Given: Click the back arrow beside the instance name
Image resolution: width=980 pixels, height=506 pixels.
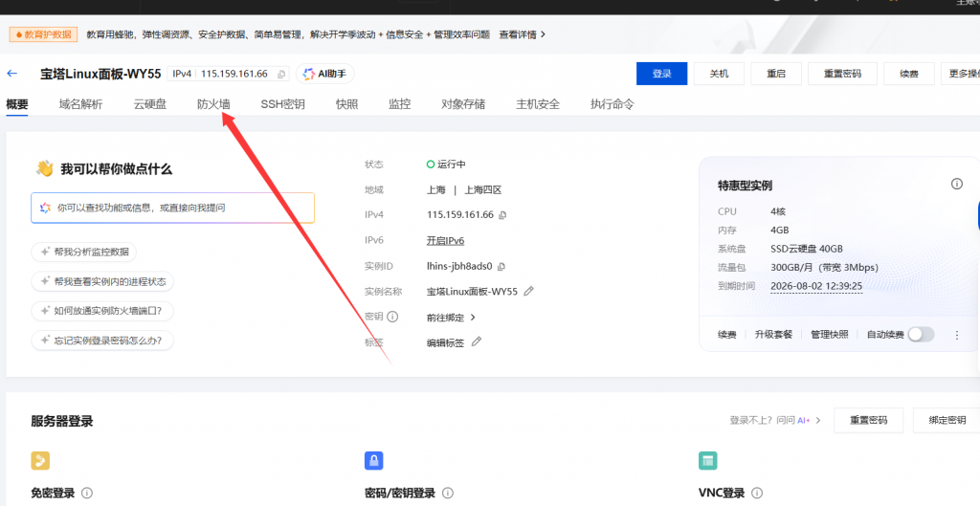Looking at the screenshot, I should coord(11,74).
